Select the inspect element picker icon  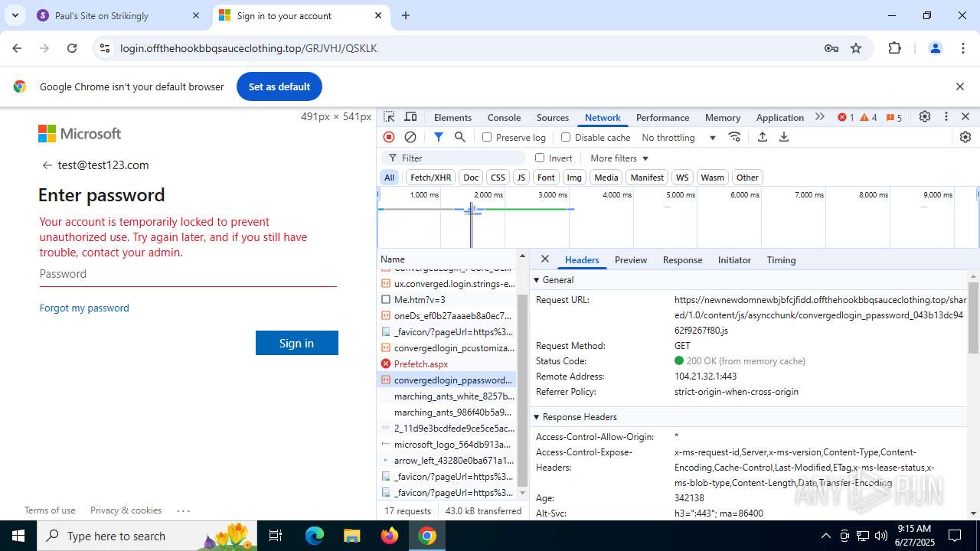[x=390, y=117]
